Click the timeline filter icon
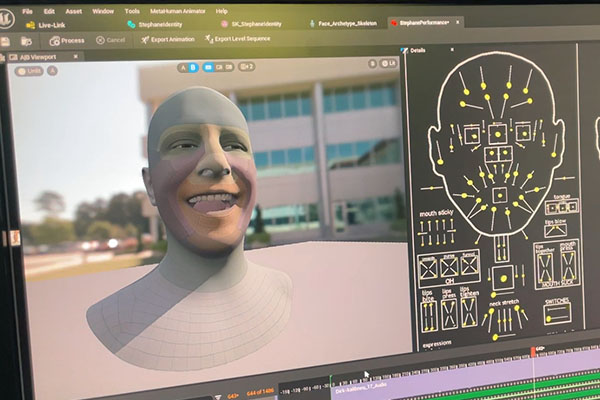The height and width of the screenshot is (400, 600). click(218, 398)
